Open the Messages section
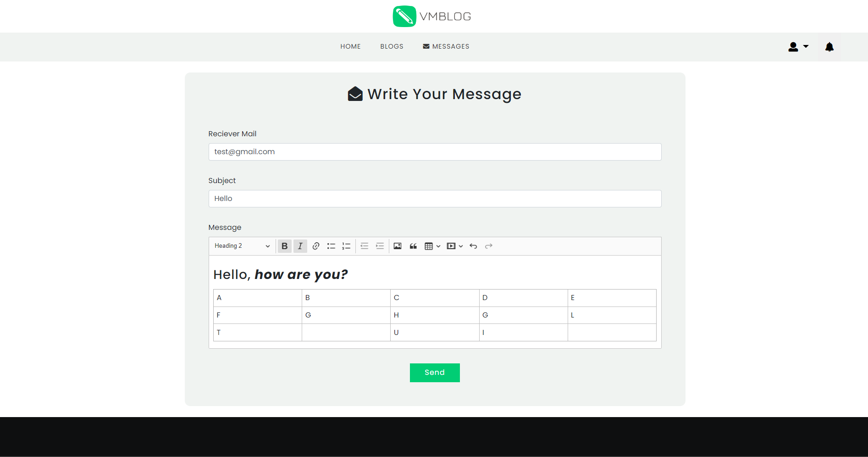The image size is (868, 457). tap(446, 46)
